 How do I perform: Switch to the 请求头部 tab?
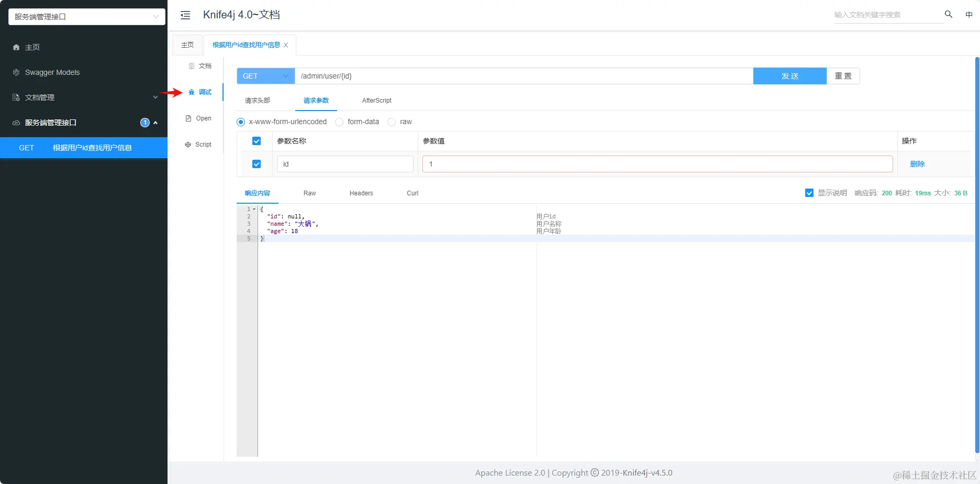258,101
